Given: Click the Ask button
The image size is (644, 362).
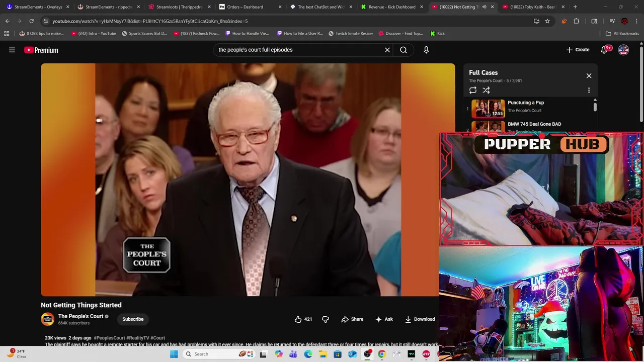Looking at the screenshot, I should click(x=384, y=319).
